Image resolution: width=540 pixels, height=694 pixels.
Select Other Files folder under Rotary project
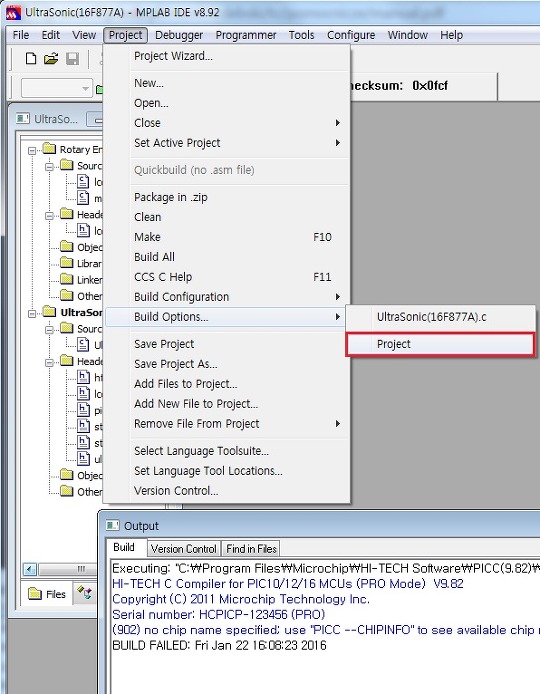[x=81, y=296]
